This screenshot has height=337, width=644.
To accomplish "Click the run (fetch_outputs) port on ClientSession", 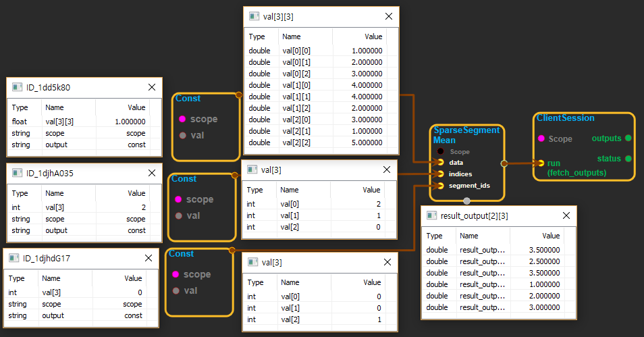I will pyautogui.click(x=541, y=163).
